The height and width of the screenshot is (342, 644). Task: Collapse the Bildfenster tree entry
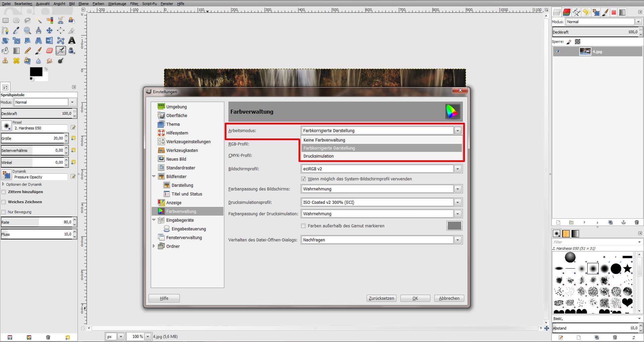(x=154, y=176)
